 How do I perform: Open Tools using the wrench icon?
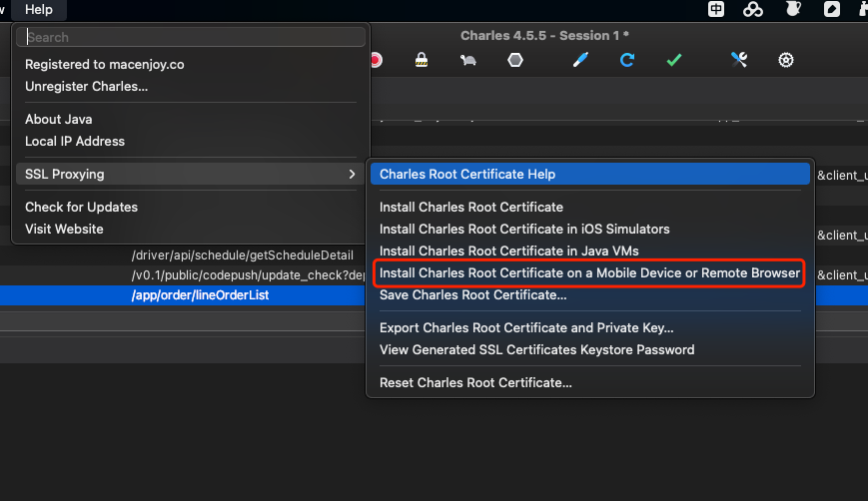(739, 60)
